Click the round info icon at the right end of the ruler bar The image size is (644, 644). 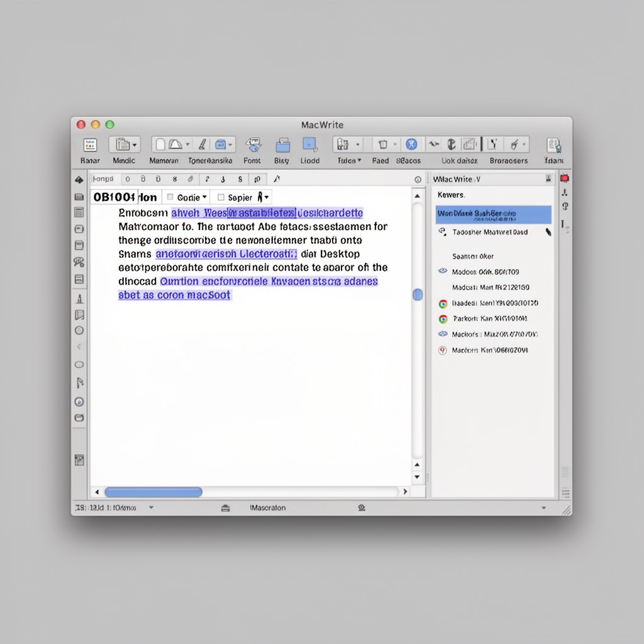418,179
